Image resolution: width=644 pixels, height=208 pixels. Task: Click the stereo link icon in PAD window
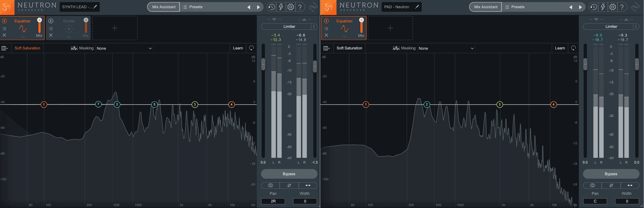[592, 185]
